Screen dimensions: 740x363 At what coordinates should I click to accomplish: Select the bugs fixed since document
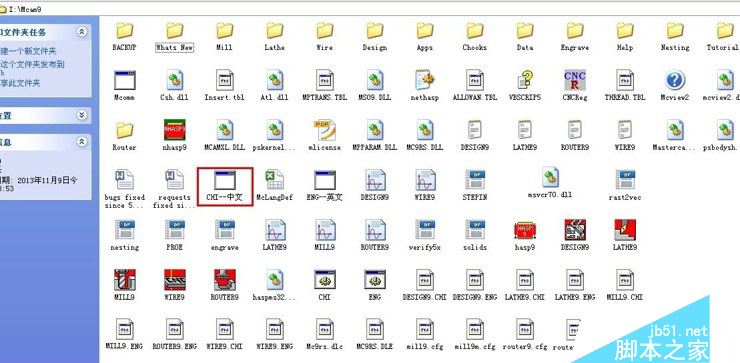tap(125, 180)
